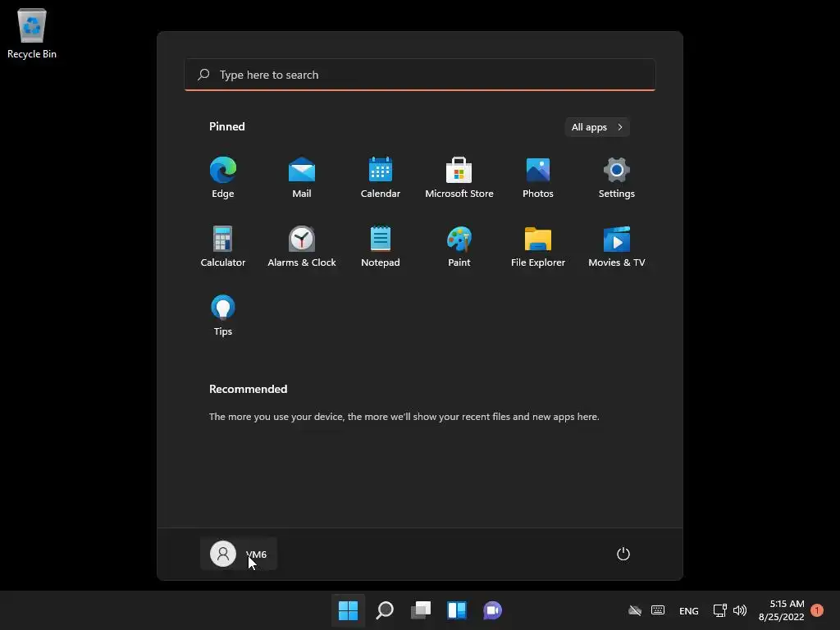Click the Recommended section heading
Viewport: 840px width, 630px height.
click(248, 389)
